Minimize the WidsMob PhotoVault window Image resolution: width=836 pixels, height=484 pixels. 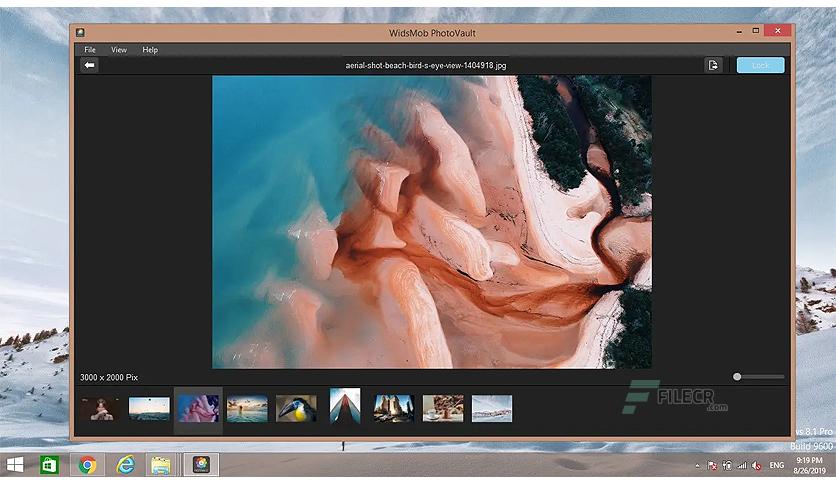tap(739, 31)
